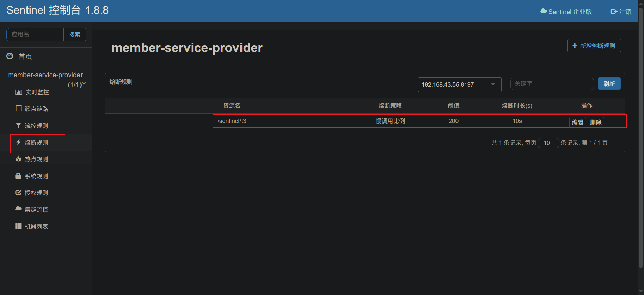
Task: Click the 注销 logout link
Action: 621,12
